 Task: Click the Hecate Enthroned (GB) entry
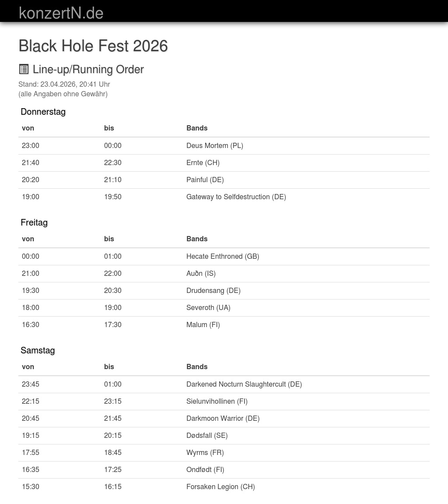223,257
